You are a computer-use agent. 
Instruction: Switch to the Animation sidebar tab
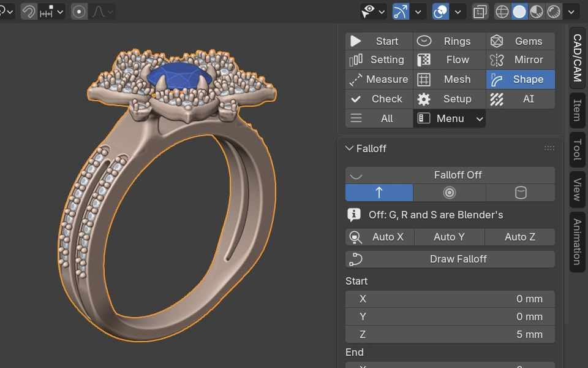[578, 242]
